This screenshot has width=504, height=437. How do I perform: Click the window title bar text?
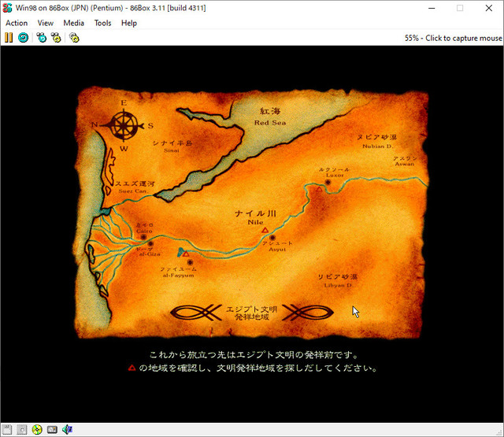click(110, 8)
